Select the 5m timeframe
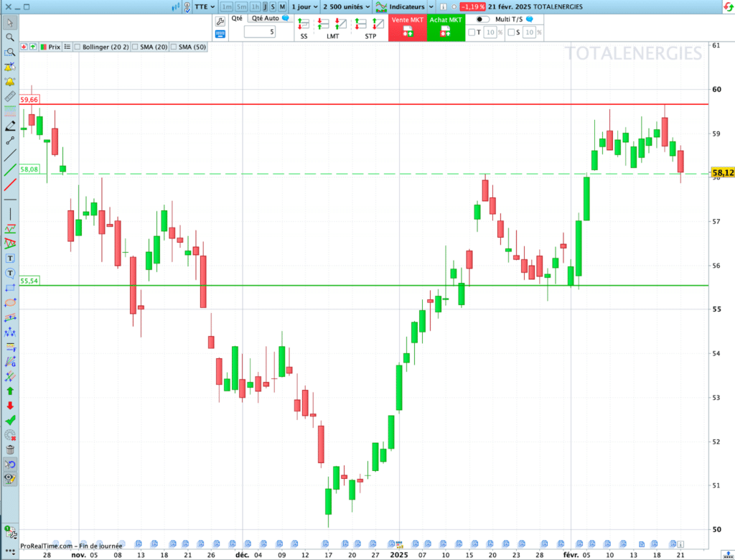This screenshot has width=735, height=560. 241,6
